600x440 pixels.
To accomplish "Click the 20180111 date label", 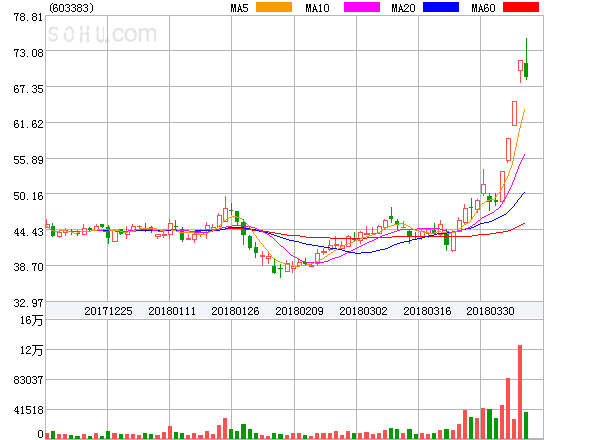I will tap(172, 311).
